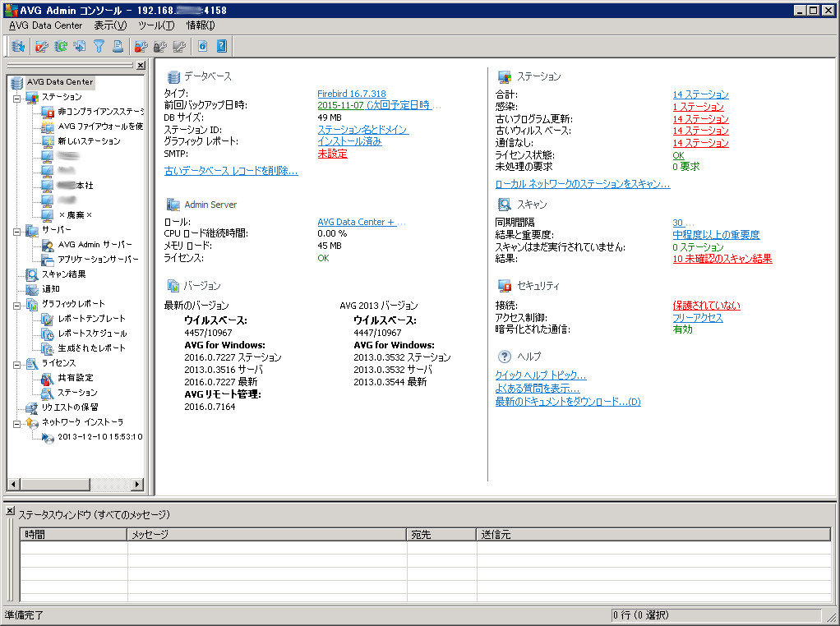Open the red 1 ステーション infected link

[698, 107]
